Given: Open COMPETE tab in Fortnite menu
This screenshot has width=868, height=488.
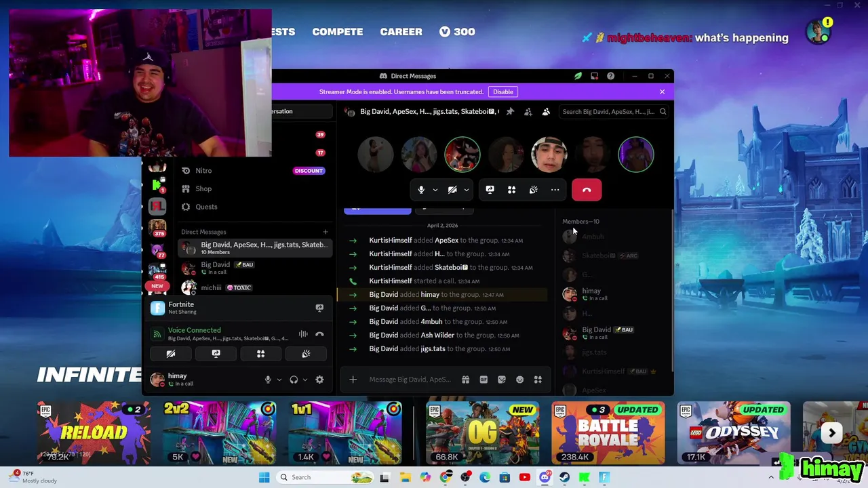Looking at the screenshot, I should (x=337, y=32).
